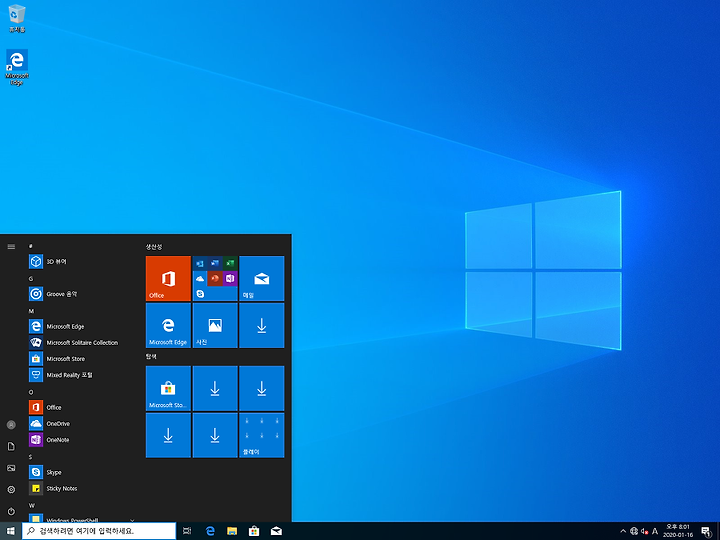Viewport: 720px width, 540px height.
Task: Open the 플레이 tile group
Action: pos(262,435)
